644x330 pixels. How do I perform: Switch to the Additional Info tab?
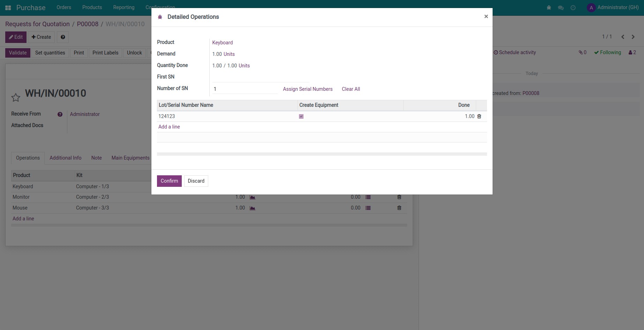pos(65,158)
